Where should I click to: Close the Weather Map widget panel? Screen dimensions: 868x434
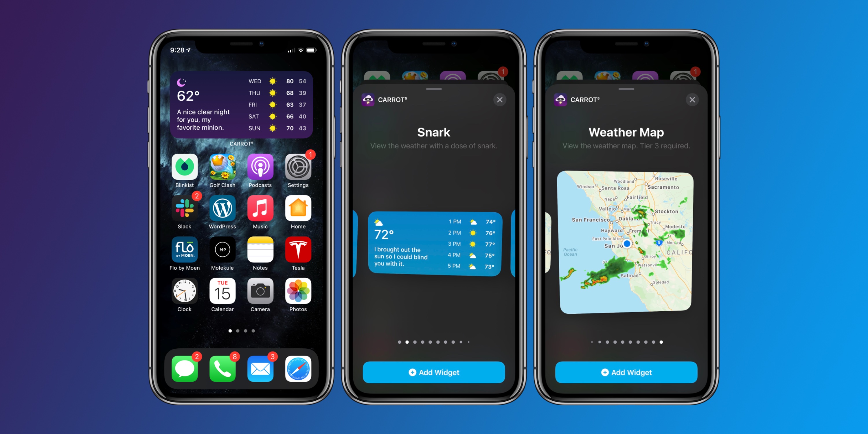[692, 99]
